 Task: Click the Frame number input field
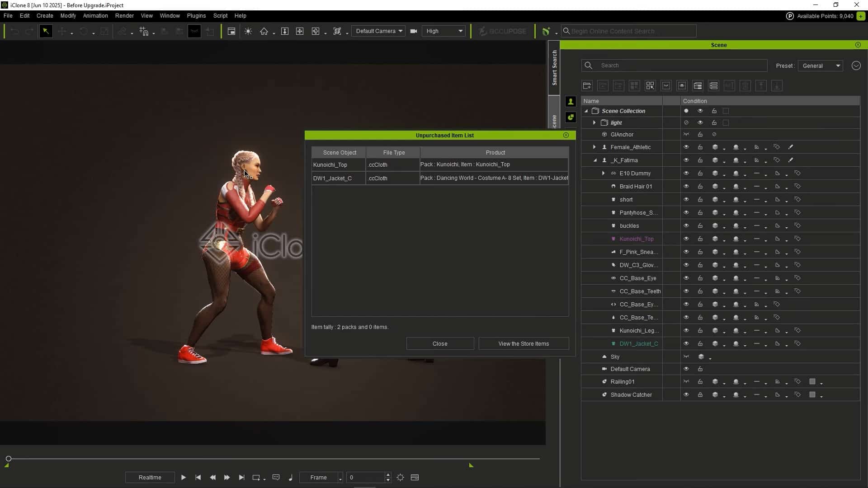[366, 478]
